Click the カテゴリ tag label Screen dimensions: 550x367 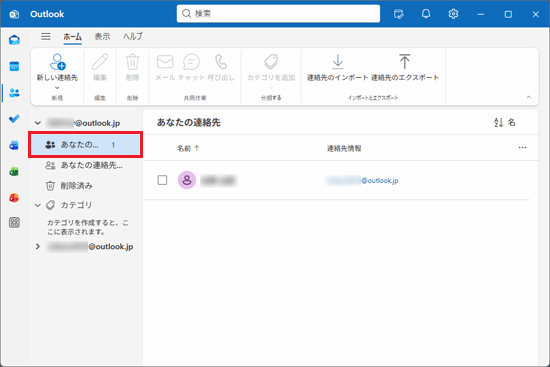click(x=76, y=205)
